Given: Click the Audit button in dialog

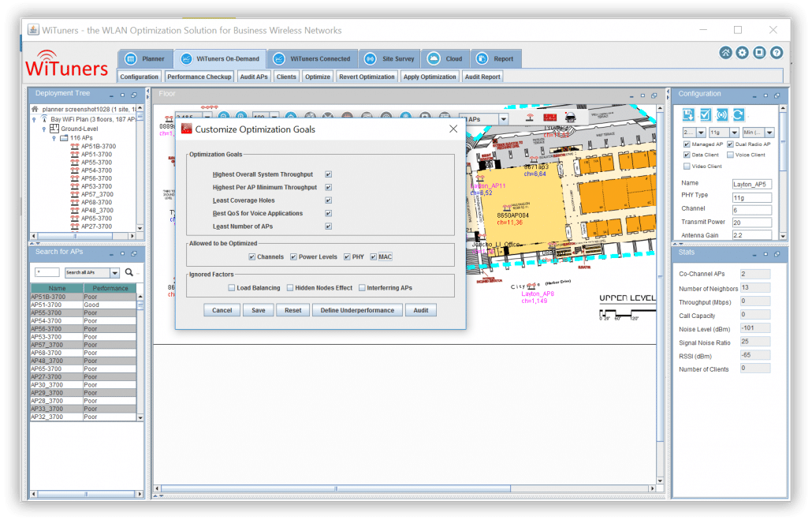Looking at the screenshot, I should [x=420, y=310].
